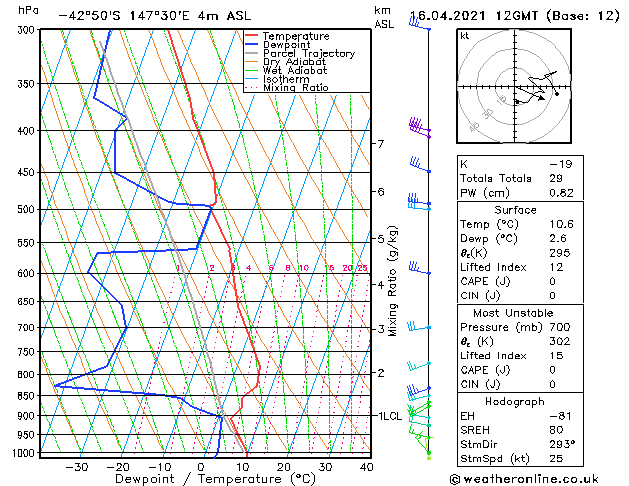Click the "950" pressure level label
629x486 pixels.
point(28,435)
